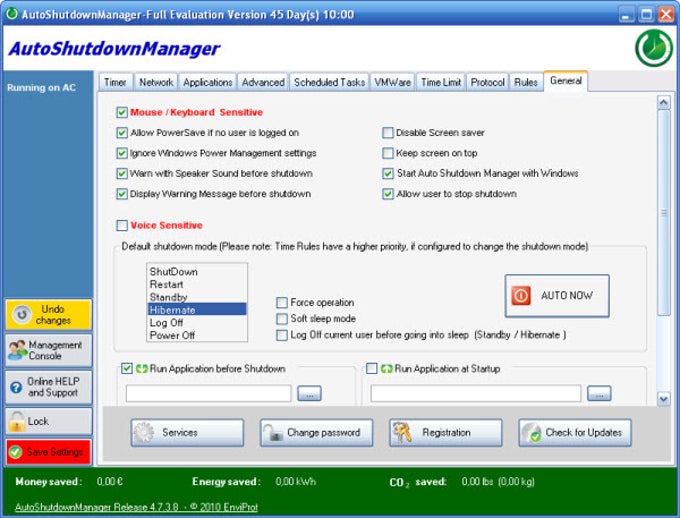Click the scrollbar down arrow

click(664, 399)
